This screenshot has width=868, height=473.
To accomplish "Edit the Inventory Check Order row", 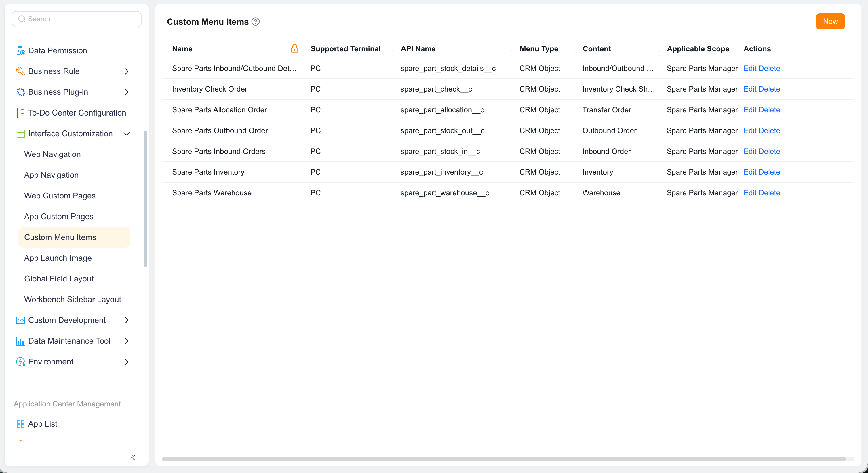I will coord(750,89).
